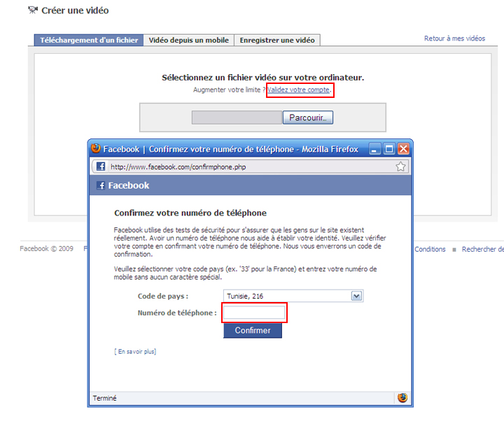
Task: Minimize the Firefox popup window
Action: (x=374, y=149)
